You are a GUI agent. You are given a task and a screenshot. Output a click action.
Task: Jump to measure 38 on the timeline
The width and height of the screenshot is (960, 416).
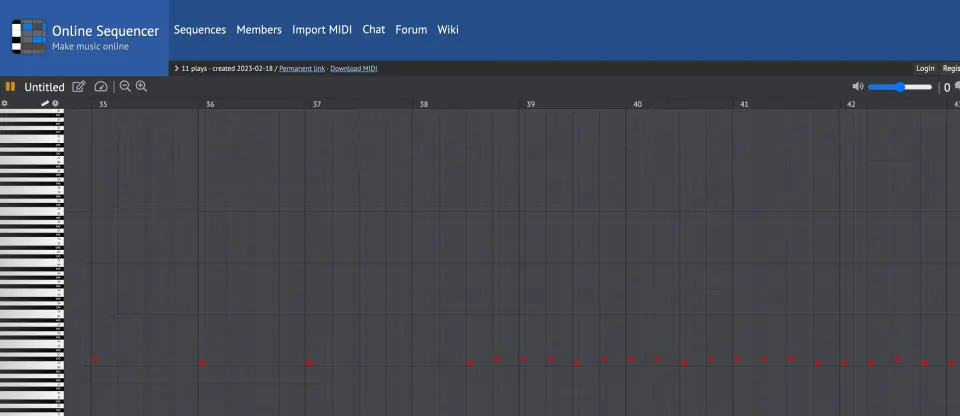pyautogui.click(x=424, y=104)
